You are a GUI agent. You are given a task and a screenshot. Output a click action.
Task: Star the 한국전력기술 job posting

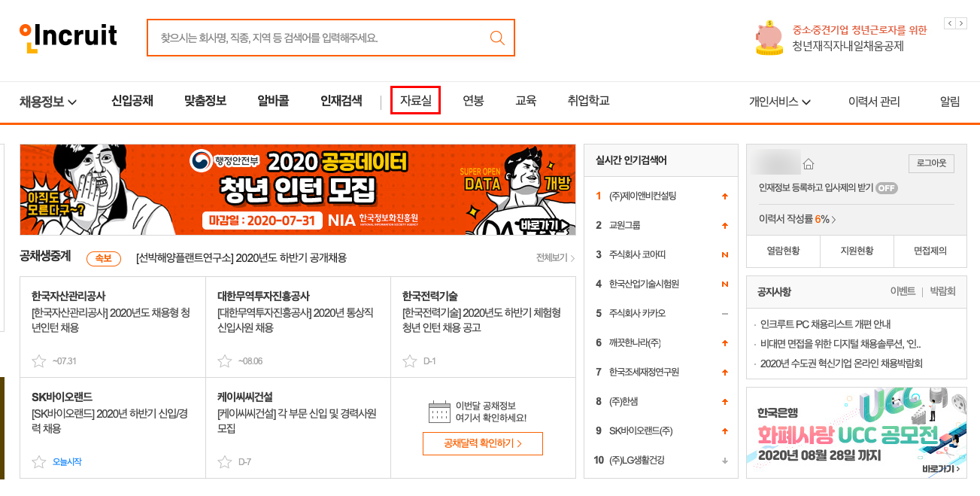point(409,361)
